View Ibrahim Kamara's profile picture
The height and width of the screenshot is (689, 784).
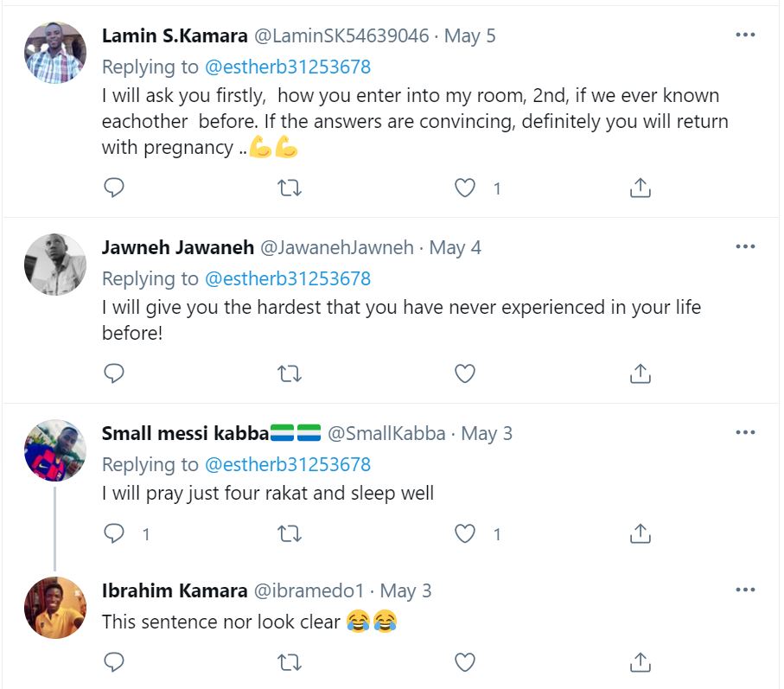pyautogui.click(x=54, y=608)
